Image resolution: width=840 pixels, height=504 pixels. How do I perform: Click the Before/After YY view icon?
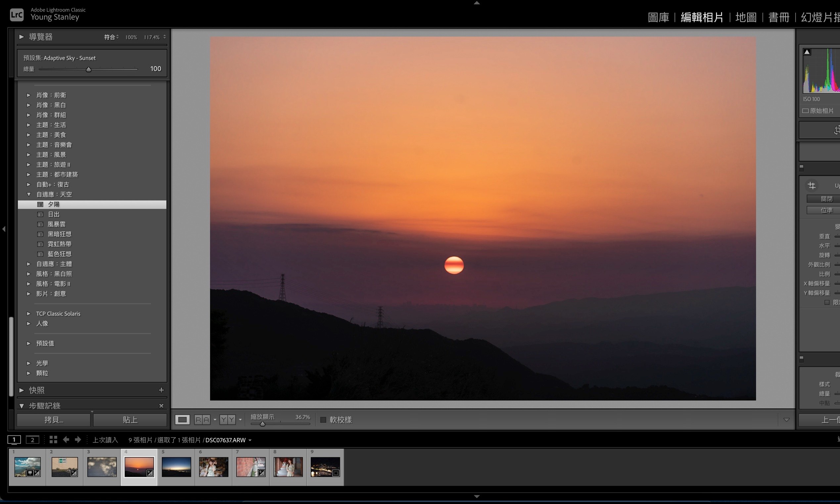pyautogui.click(x=227, y=420)
